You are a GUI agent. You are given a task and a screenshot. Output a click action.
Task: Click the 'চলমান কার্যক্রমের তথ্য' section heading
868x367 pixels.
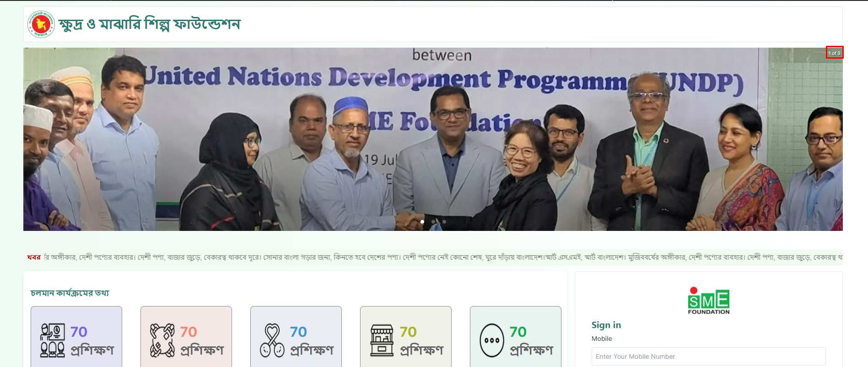tap(70, 293)
